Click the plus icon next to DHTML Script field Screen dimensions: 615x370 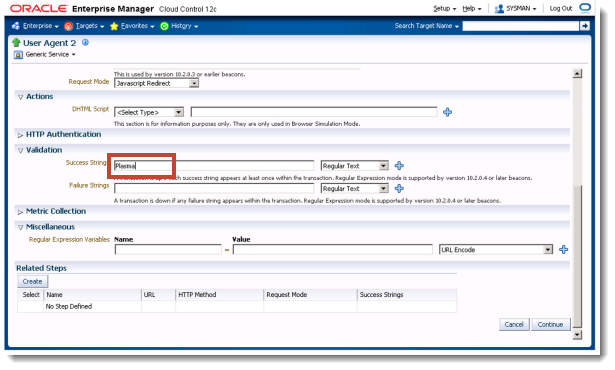pos(447,112)
